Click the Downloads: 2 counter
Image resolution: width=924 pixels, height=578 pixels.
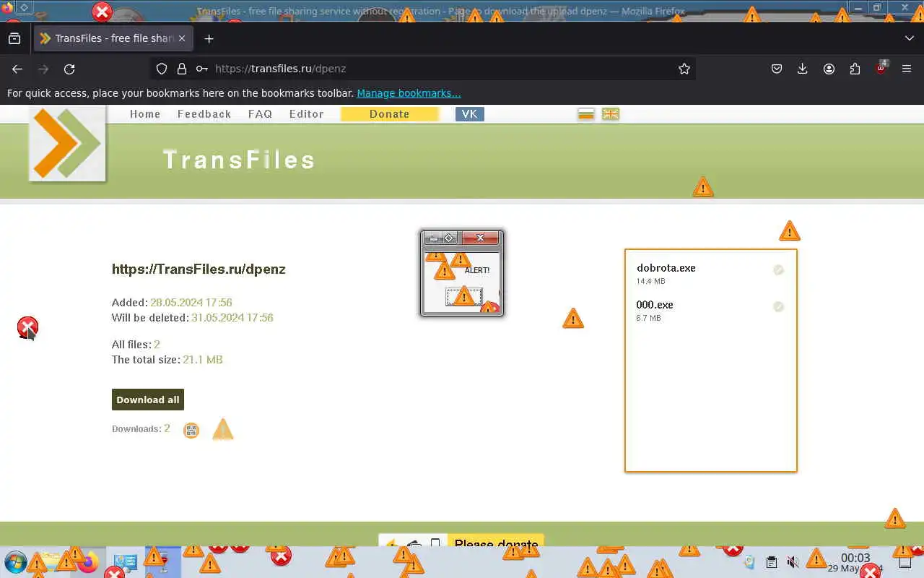coord(141,429)
